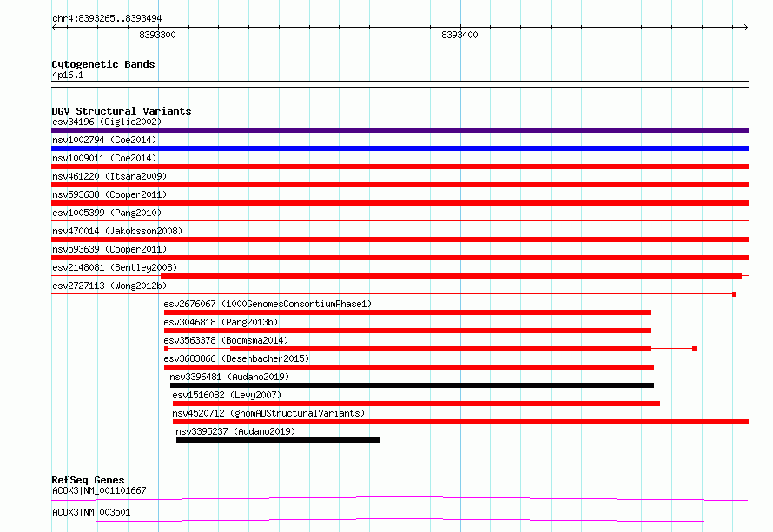The width and height of the screenshot is (773, 532).
Task: Open the esv2148081 (Bentley2008) label
Action: tap(115, 267)
